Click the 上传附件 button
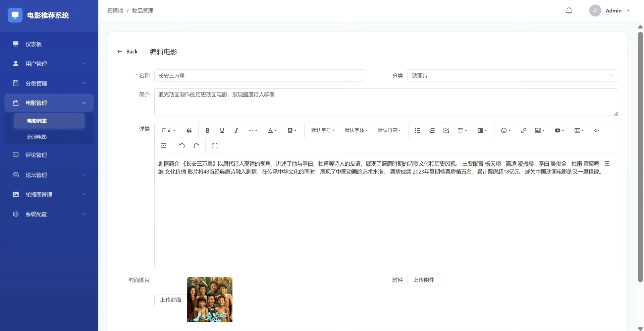Image resolution: width=644 pixels, height=331 pixels. [424, 280]
